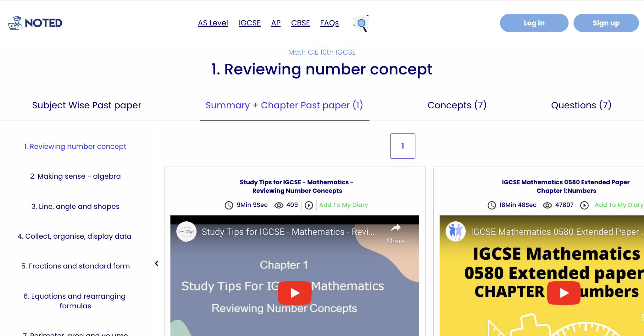This screenshot has height=336, width=644.
Task: Open chapter 2. Making sense - algebra
Action: pyautogui.click(x=75, y=176)
